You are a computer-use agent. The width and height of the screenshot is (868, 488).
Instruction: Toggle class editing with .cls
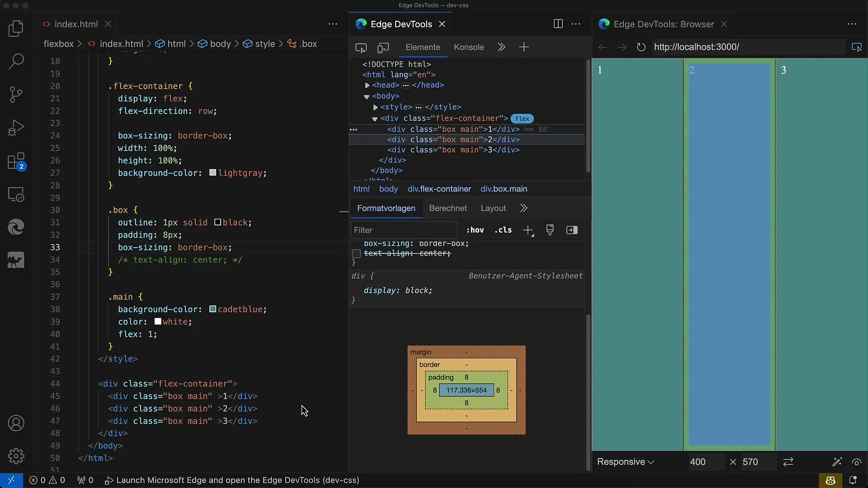click(x=504, y=230)
